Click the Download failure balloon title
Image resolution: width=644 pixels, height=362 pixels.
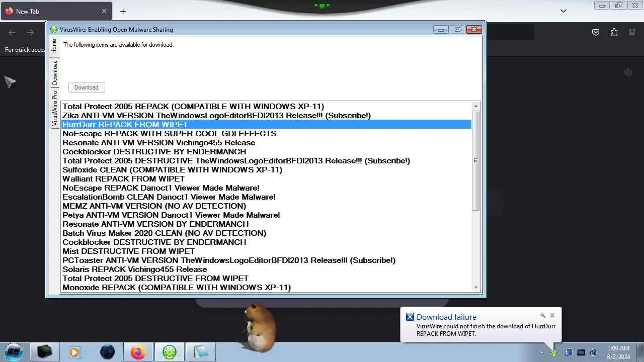446,317
